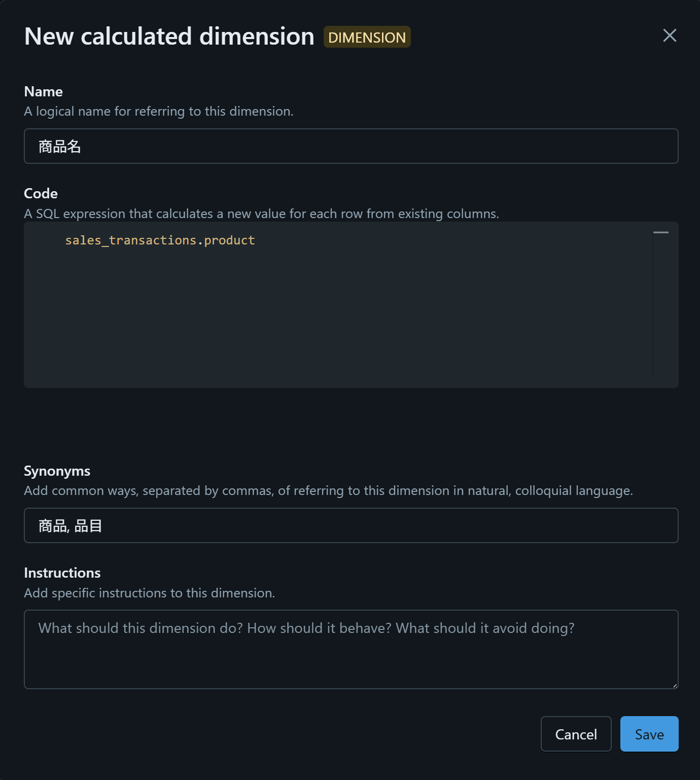Click the Code section label
The height and width of the screenshot is (780, 700).
coord(41,194)
